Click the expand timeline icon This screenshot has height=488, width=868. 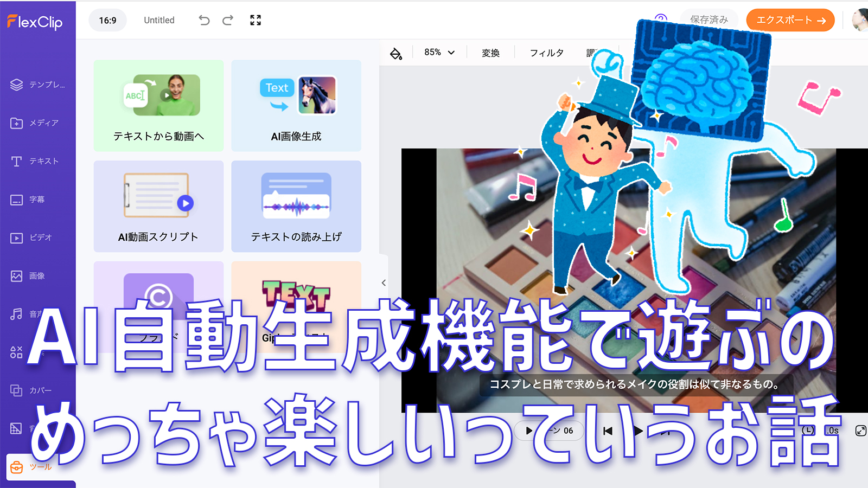pyautogui.click(x=860, y=431)
